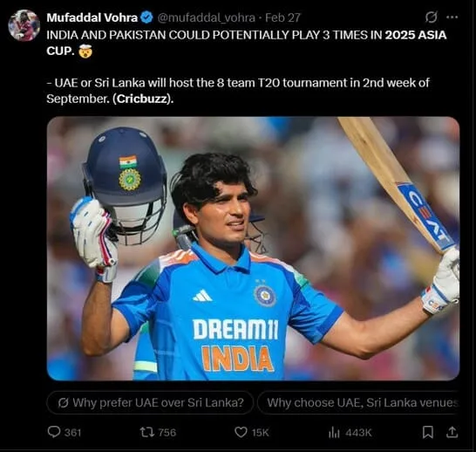Screen dimensions: 476x452
Task: Click the 361 replies count
Action: click(73, 433)
